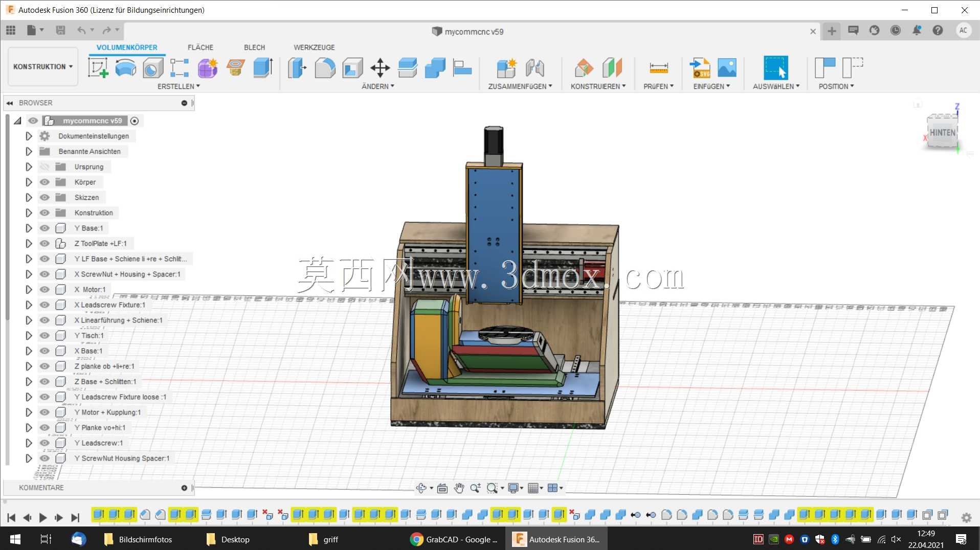Jump to the timeline start
This screenshot has width=980, height=550.
pos(11,518)
